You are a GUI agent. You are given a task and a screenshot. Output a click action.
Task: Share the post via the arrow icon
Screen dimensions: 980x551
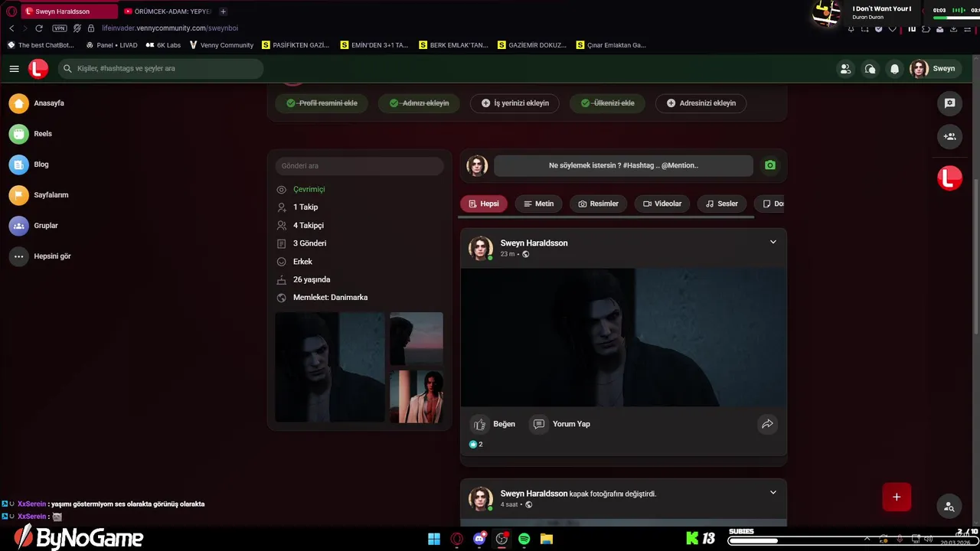767,424
